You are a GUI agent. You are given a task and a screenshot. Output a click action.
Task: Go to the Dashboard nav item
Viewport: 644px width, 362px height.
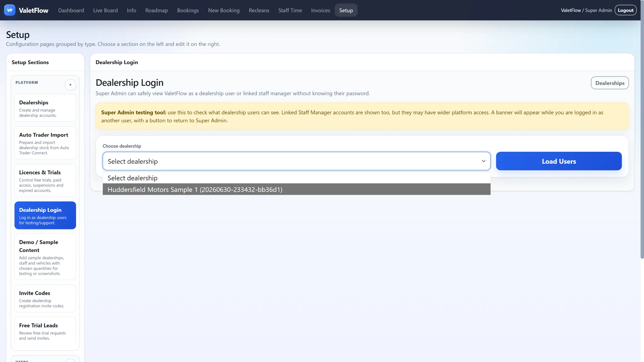tap(71, 10)
